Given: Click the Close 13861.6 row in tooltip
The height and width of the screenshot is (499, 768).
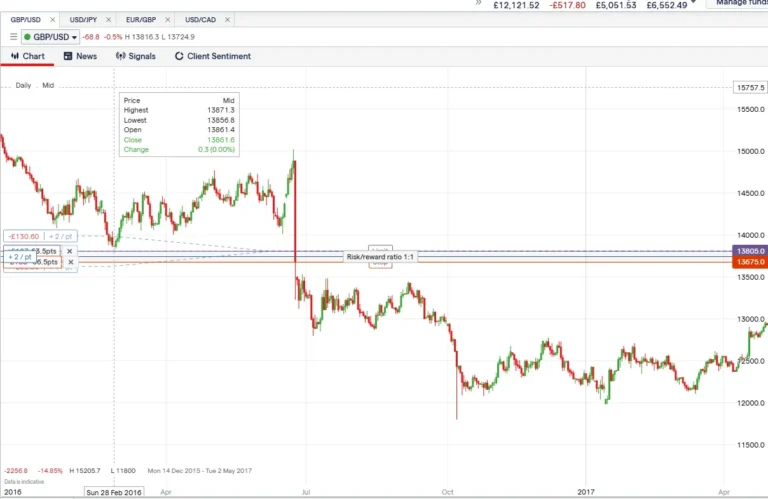Looking at the screenshot, I should (179, 140).
